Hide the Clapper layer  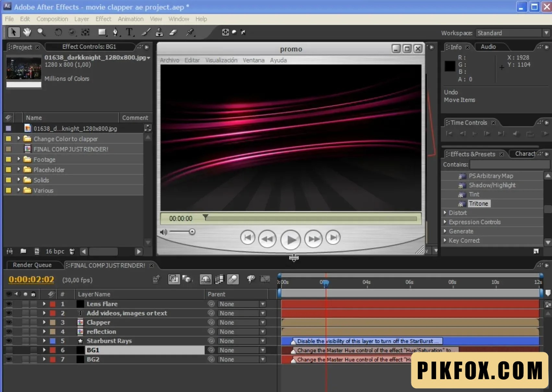click(x=9, y=322)
